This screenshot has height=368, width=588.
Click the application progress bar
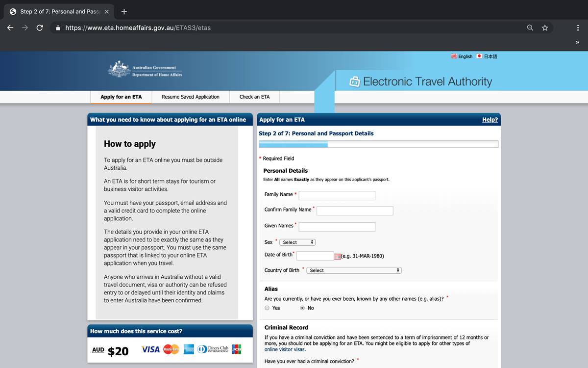378,144
